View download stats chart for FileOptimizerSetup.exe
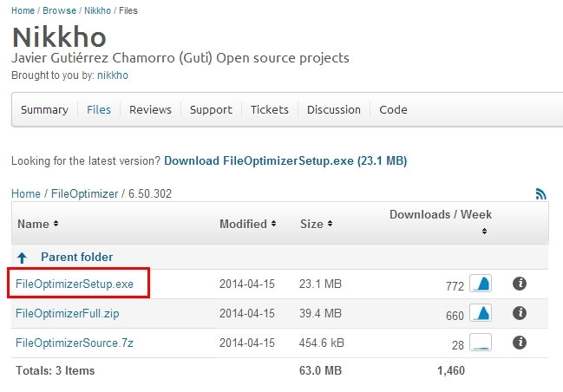 (481, 284)
